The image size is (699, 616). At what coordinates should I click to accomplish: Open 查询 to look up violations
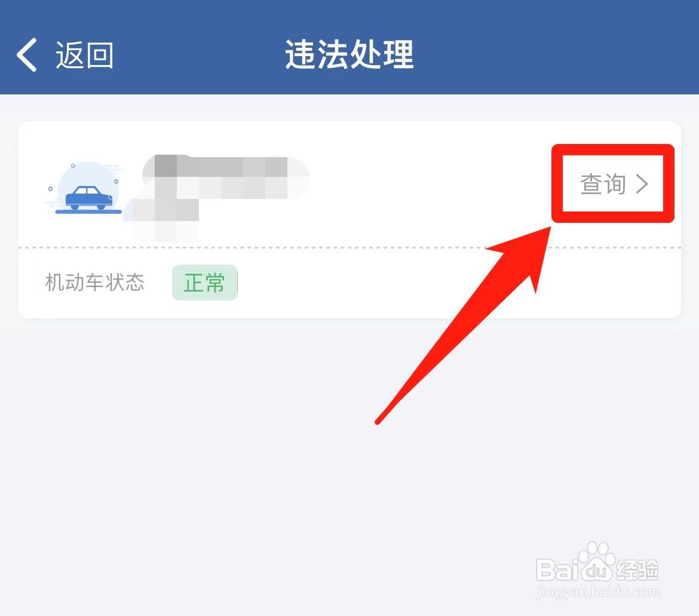603,183
